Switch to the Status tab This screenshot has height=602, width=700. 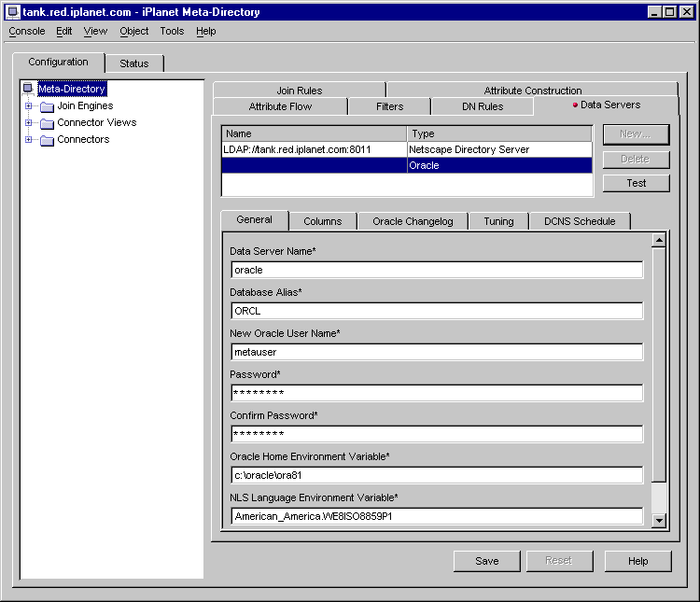click(134, 63)
